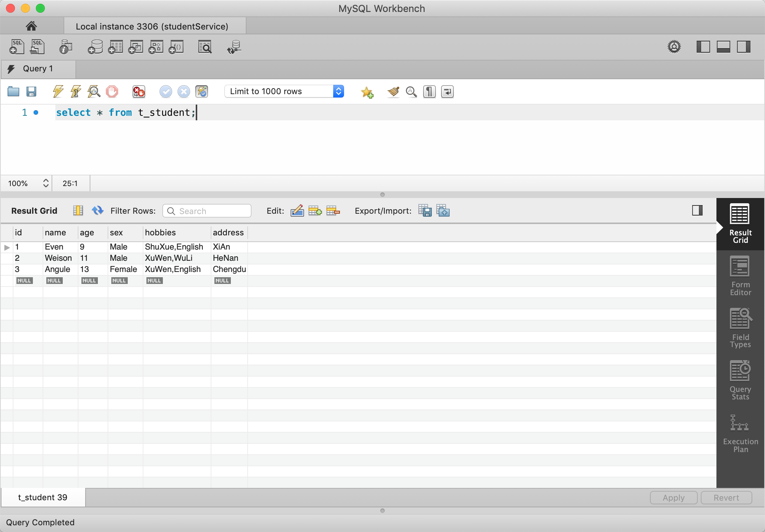Click the Apply button
765x532 pixels.
pyautogui.click(x=673, y=498)
